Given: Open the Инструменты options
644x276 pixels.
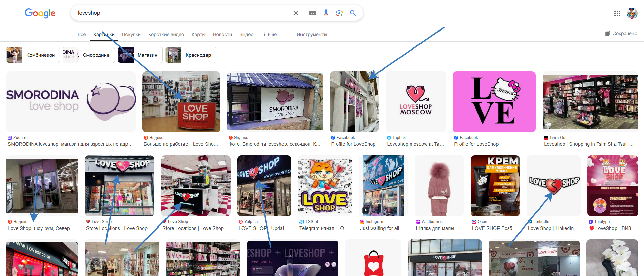Looking at the screenshot, I should (312, 34).
